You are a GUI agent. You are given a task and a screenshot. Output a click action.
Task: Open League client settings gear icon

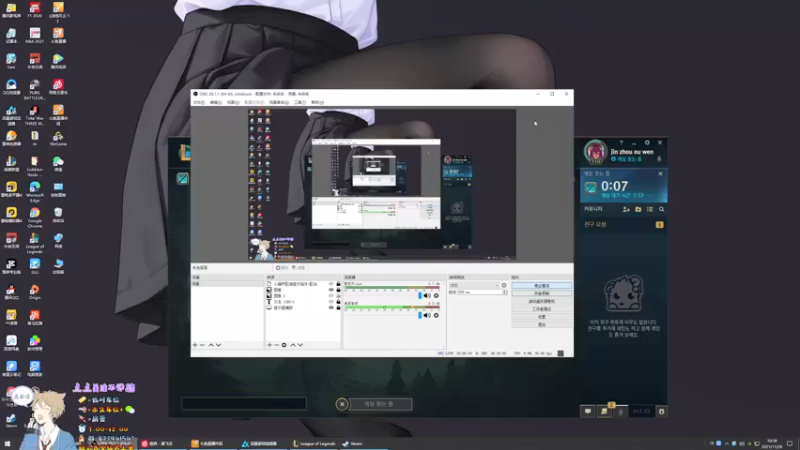pos(647,143)
